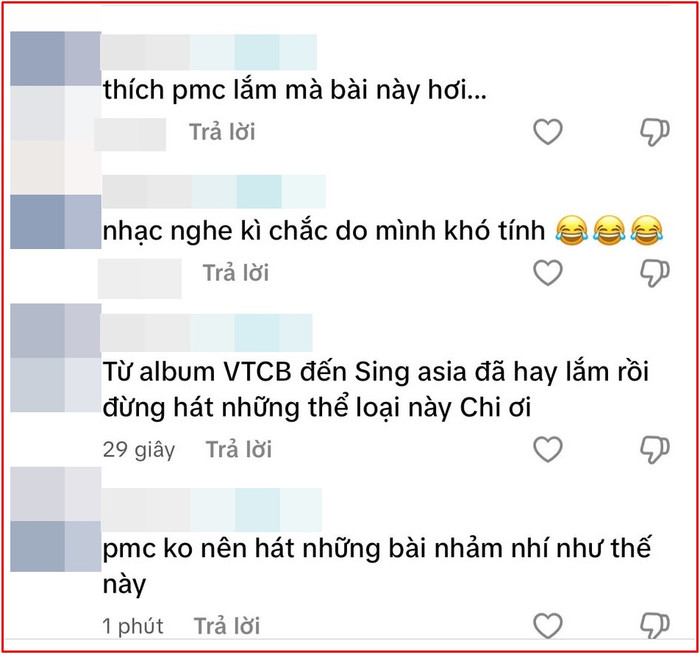Open username above "Từ album VTCB" comment
Screen dimensions: 700x654
tap(206, 333)
